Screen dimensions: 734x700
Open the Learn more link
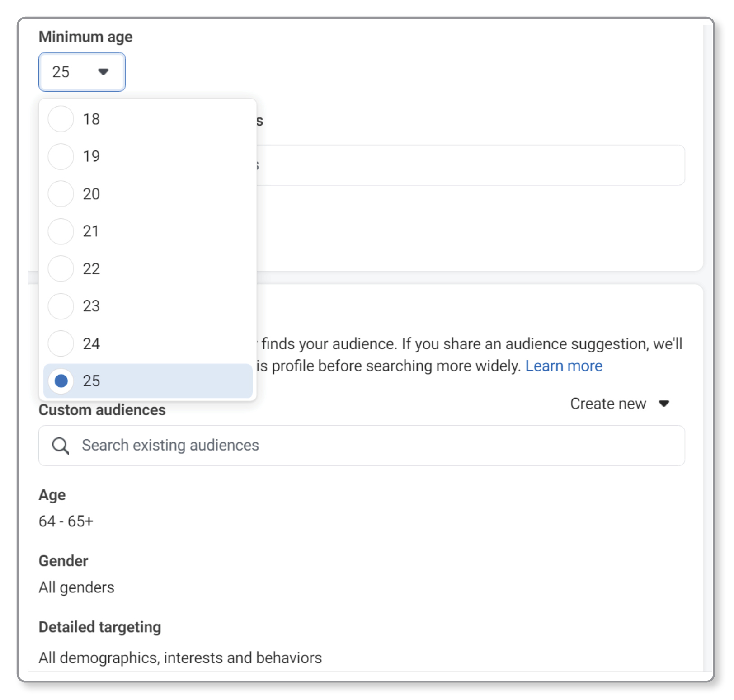tap(564, 366)
